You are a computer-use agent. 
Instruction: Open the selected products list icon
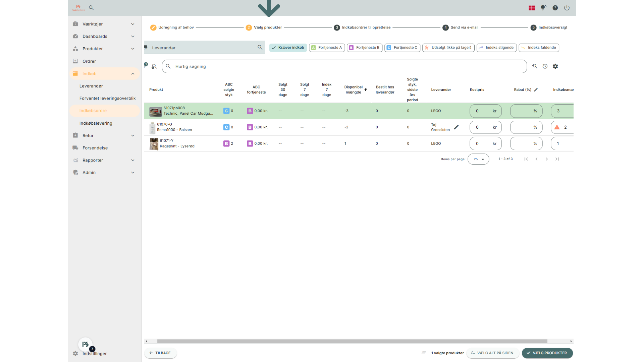(x=424, y=353)
